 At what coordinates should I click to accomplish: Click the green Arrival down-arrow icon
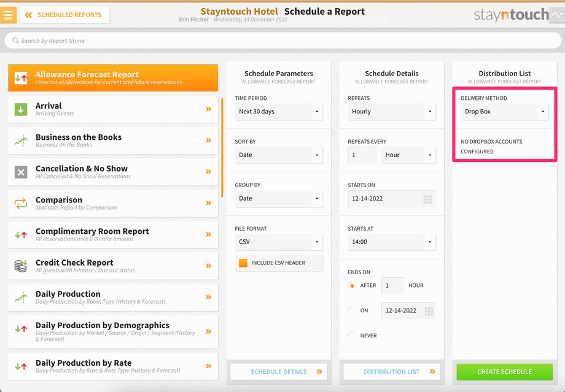(21, 109)
